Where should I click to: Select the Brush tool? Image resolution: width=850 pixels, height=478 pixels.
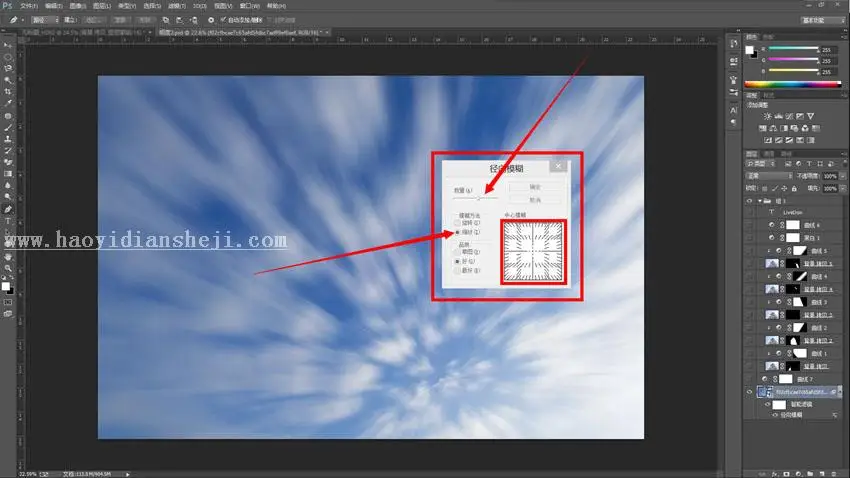tap(8, 127)
